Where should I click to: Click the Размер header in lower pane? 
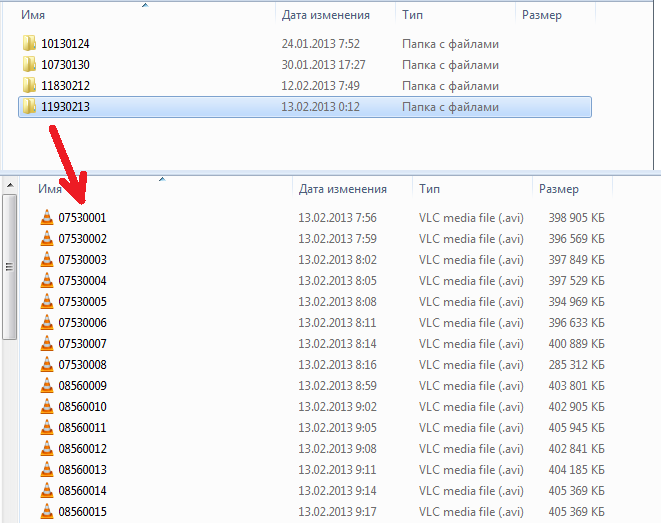point(558,188)
